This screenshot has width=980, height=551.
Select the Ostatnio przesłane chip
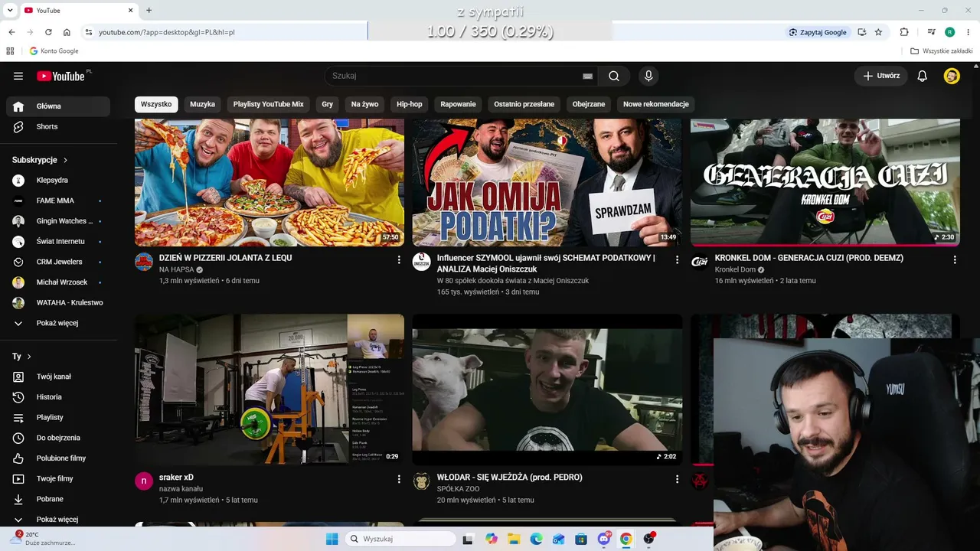524,104
